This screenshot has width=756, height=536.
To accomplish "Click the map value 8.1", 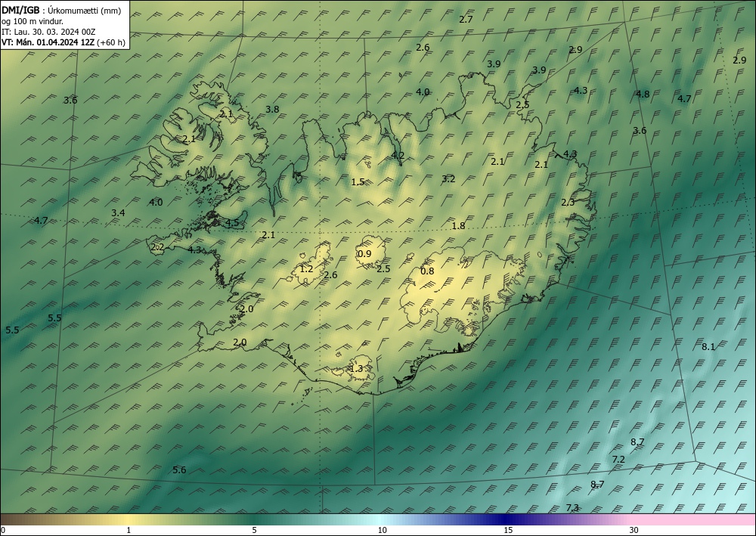I will coord(708,346).
